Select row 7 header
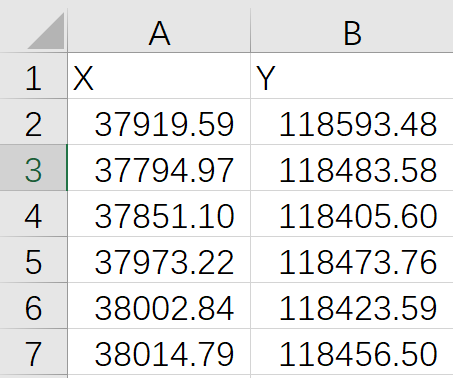 [33, 352]
